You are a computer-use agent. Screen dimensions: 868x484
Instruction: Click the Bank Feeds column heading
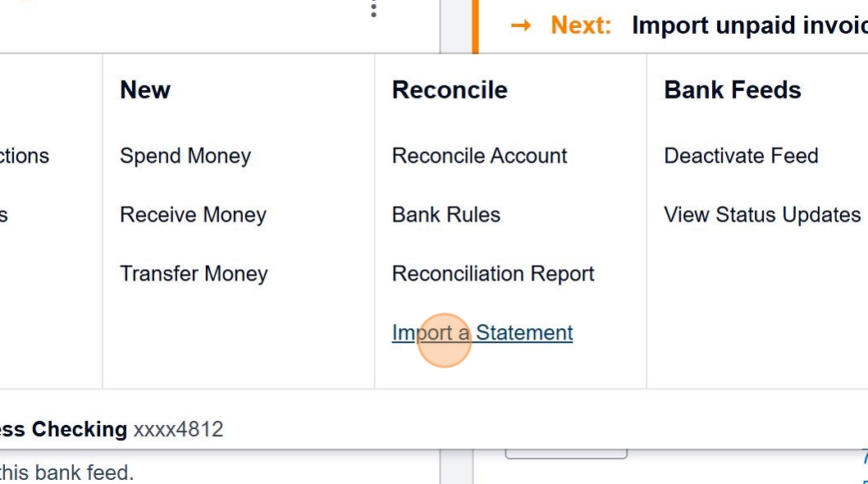[x=732, y=90]
